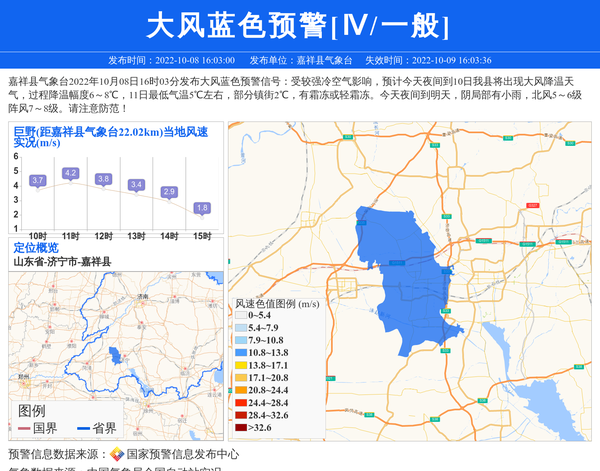
Task: Click the 国家预警信息发布中心 logo icon
Action: (117, 454)
